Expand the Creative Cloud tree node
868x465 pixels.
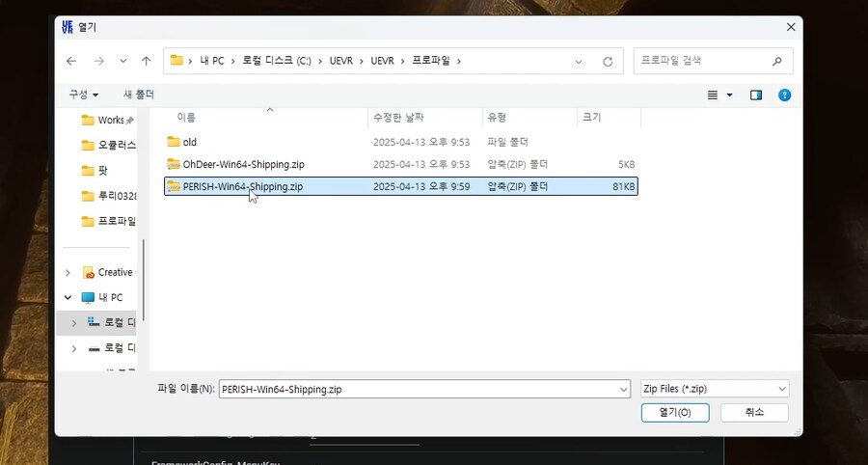[x=68, y=272]
